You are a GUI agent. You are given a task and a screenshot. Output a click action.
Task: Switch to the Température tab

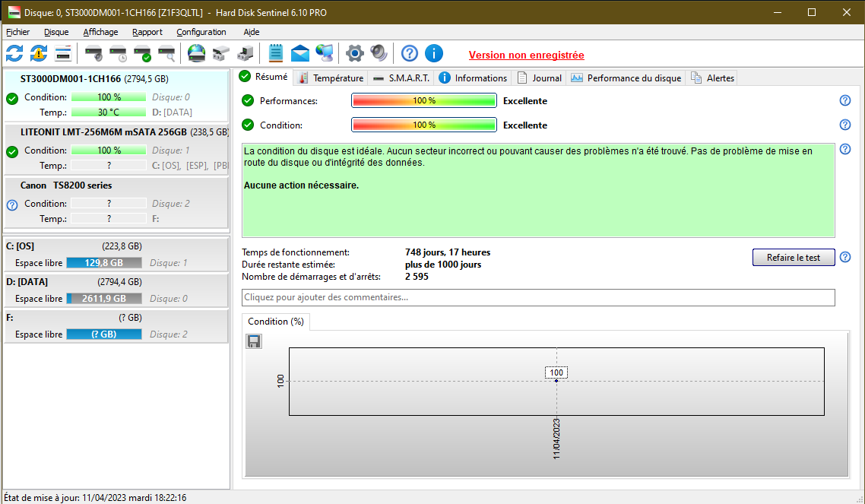331,78
